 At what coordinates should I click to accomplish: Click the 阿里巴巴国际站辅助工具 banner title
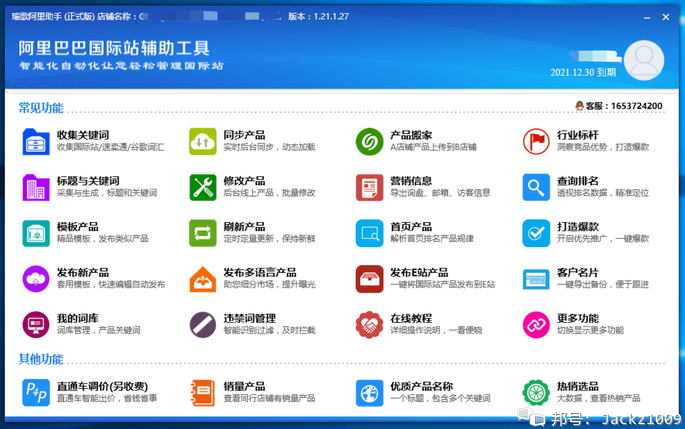pos(114,48)
